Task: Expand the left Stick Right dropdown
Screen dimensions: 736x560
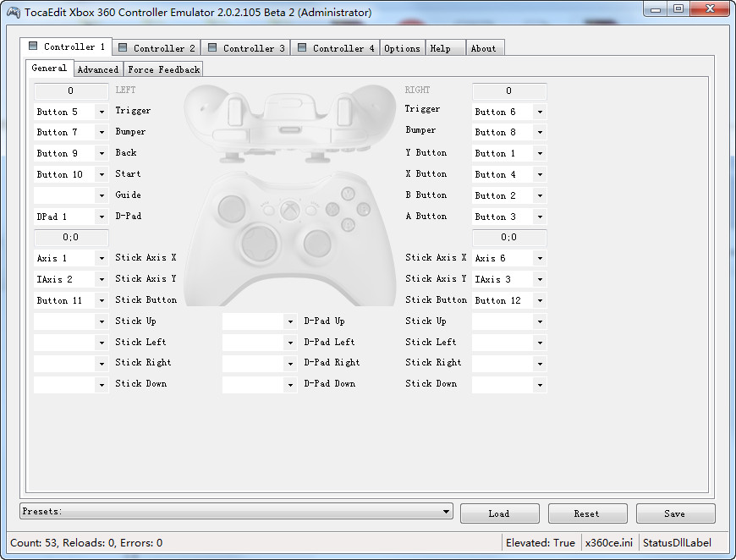Action: tap(102, 363)
